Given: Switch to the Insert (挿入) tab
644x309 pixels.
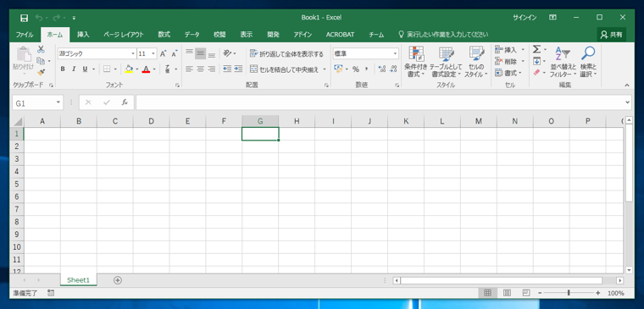Looking at the screenshot, I should click(x=83, y=35).
